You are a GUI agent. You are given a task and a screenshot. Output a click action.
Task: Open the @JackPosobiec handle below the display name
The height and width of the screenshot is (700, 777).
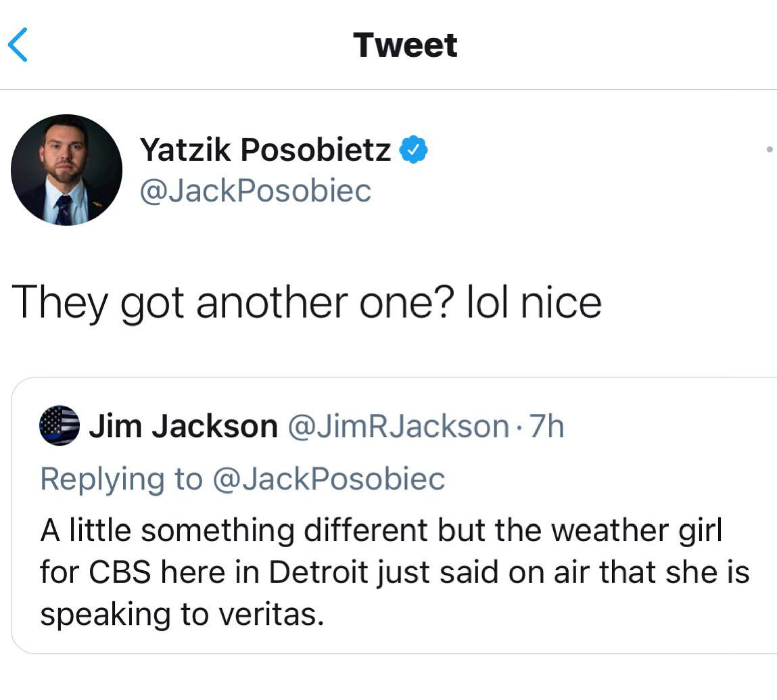(x=255, y=190)
